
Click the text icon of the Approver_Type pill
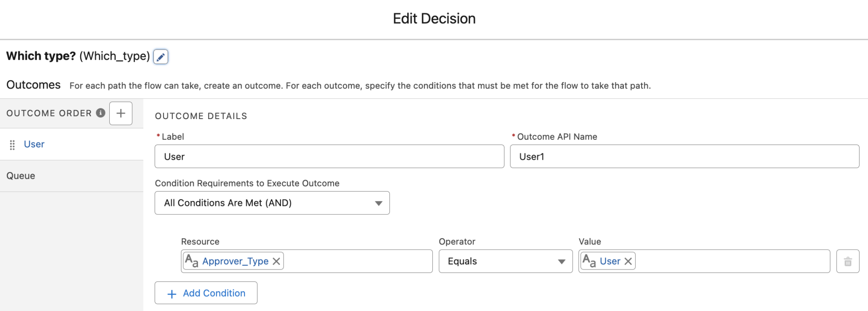(x=192, y=261)
